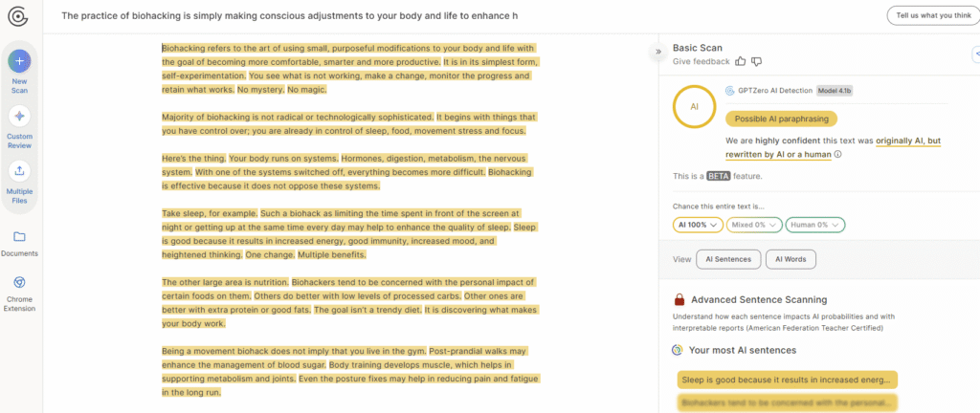Open the Multiple Files upload icon
The height and width of the screenshot is (413, 980).
20,171
